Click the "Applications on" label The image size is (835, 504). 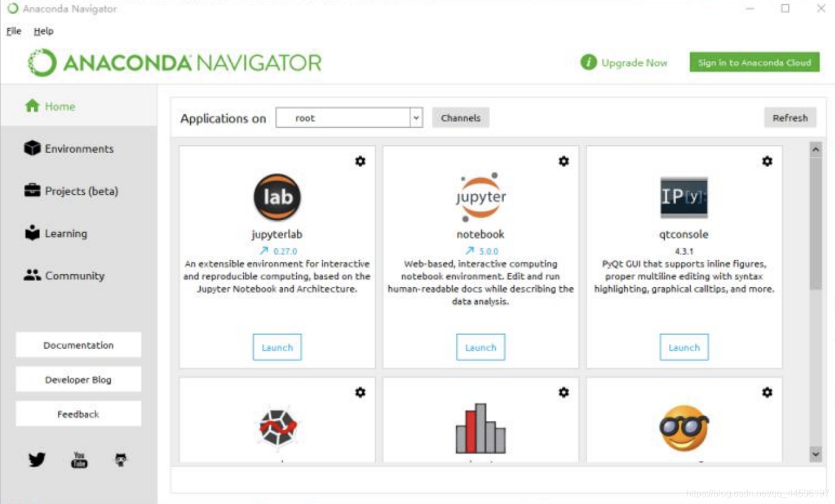[223, 118]
